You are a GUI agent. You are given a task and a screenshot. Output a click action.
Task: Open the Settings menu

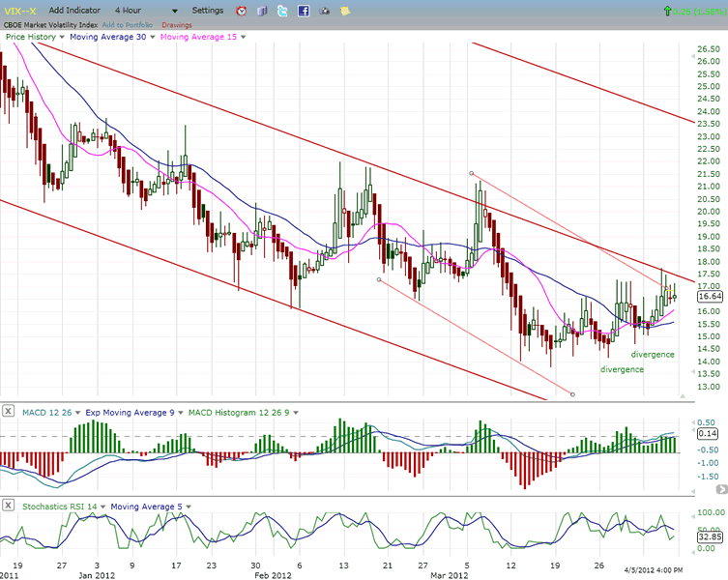click(207, 11)
